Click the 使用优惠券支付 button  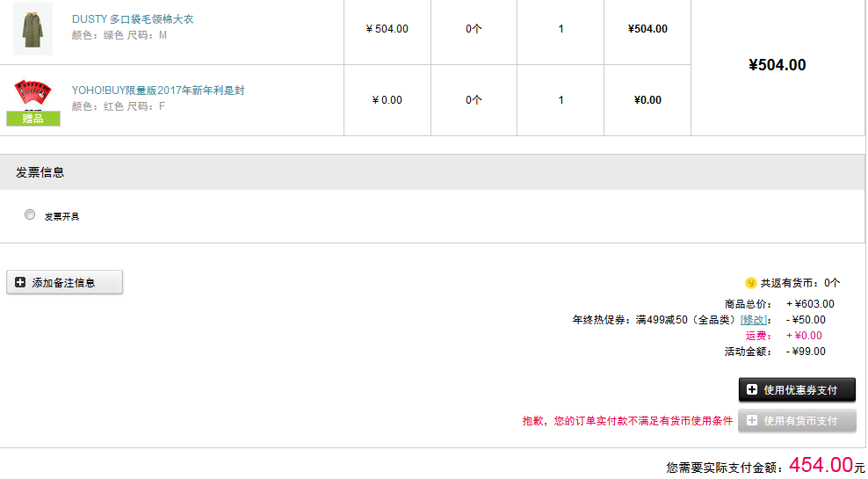point(797,390)
